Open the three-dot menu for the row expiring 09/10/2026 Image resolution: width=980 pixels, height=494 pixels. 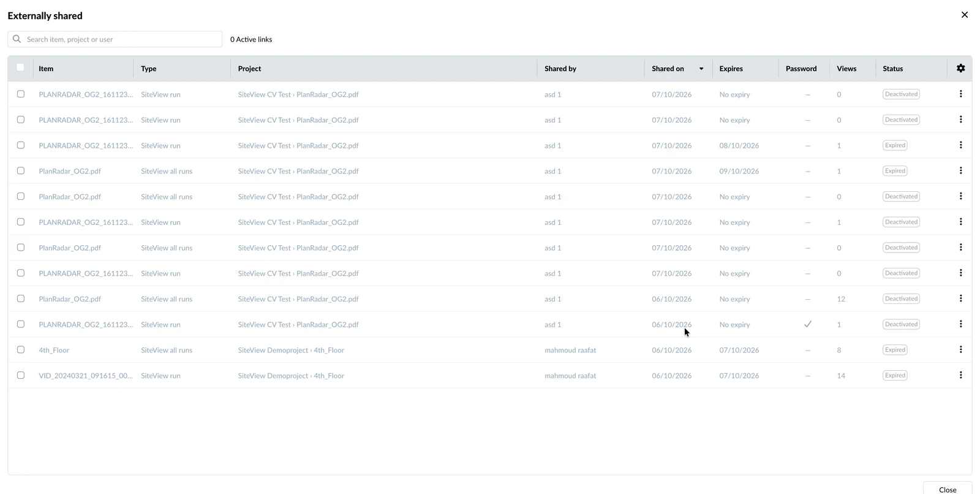coord(960,170)
